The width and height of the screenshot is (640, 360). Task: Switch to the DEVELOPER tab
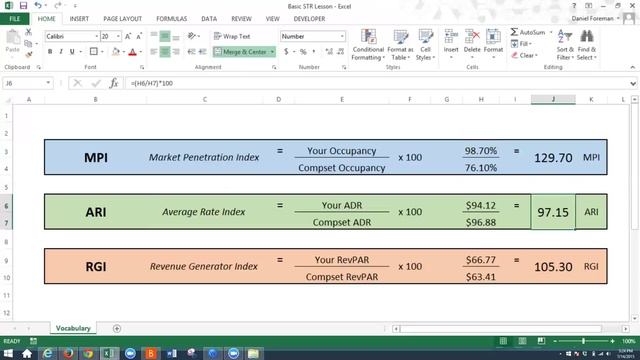pyautogui.click(x=309, y=19)
